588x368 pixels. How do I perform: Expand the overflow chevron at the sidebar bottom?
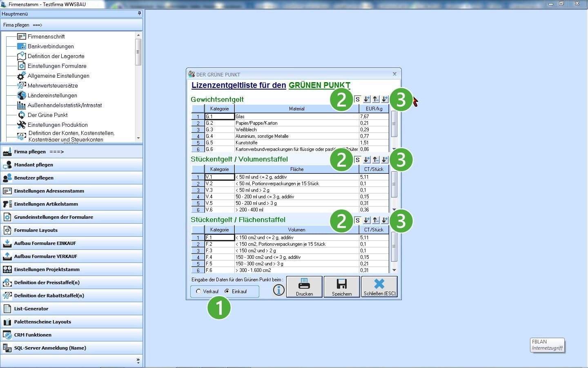[138, 361]
